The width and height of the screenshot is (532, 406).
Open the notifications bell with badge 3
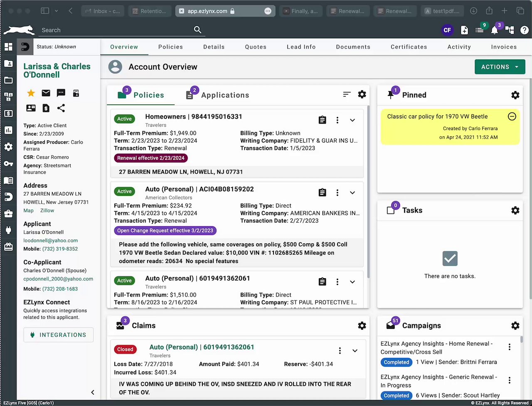[495, 30]
